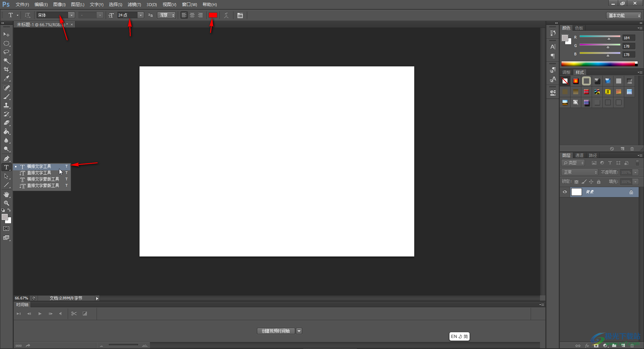
Task: Switch to the 色板 tab
Action: click(579, 28)
